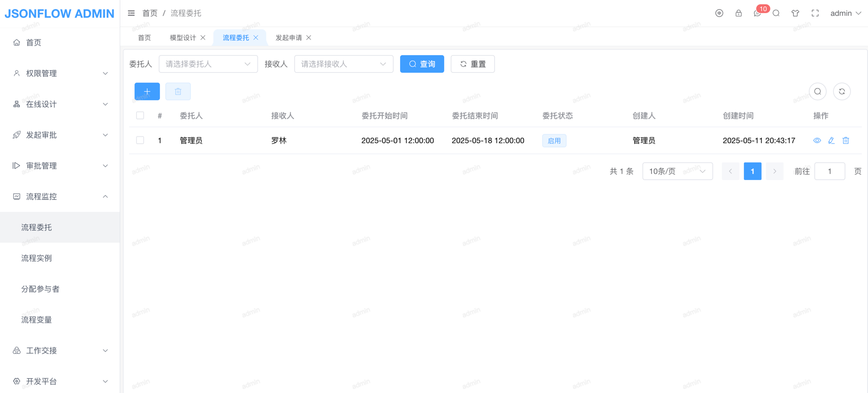Viewport: 868px width, 393px height.
Task: Open the 委托人 select dropdown
Action: (208, 64)
